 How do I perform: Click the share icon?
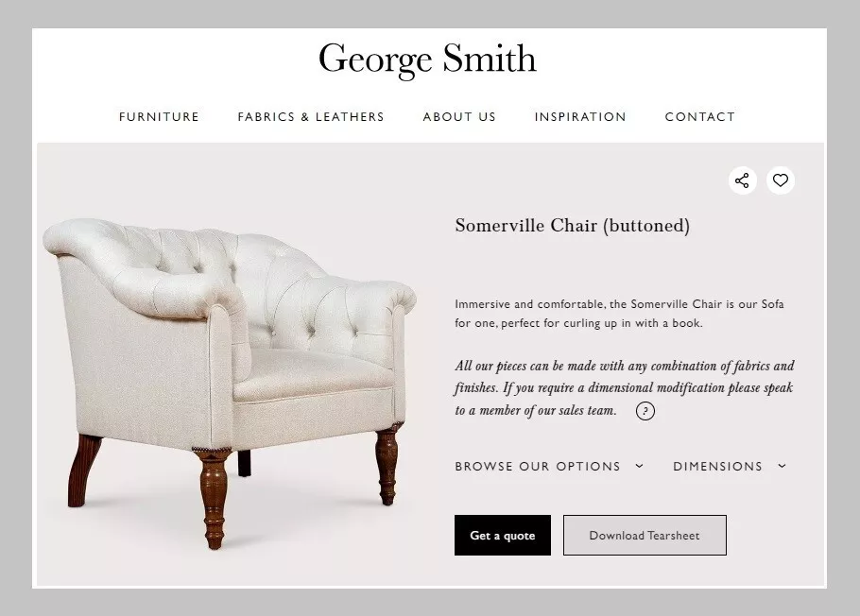coord(742,180)
